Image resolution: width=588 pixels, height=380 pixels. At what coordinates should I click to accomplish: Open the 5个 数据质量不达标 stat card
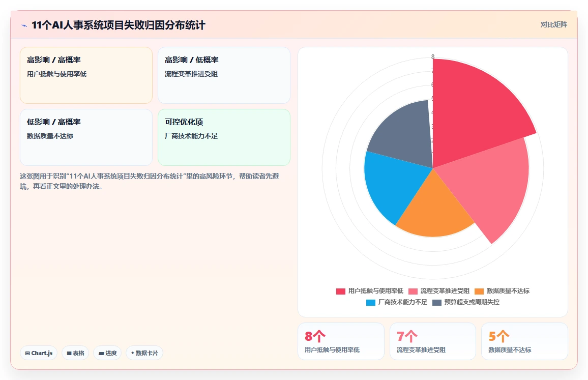point(524,341)
